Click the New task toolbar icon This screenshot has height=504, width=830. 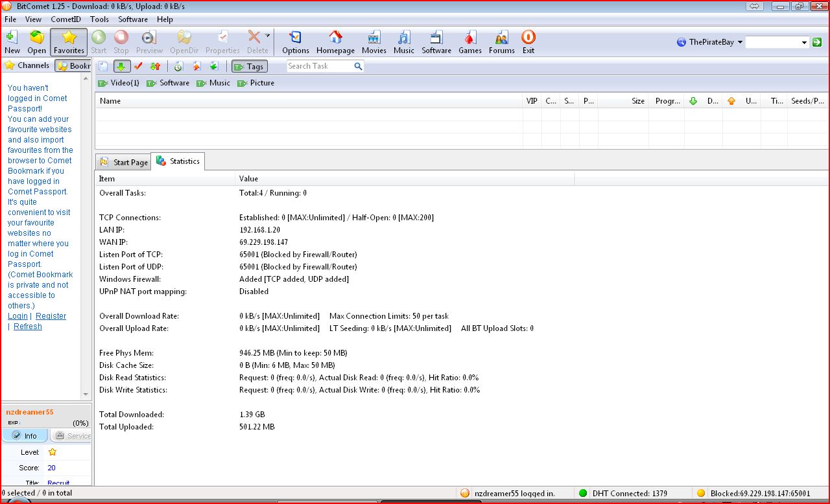pyautogui.click(x=12, y=41)
